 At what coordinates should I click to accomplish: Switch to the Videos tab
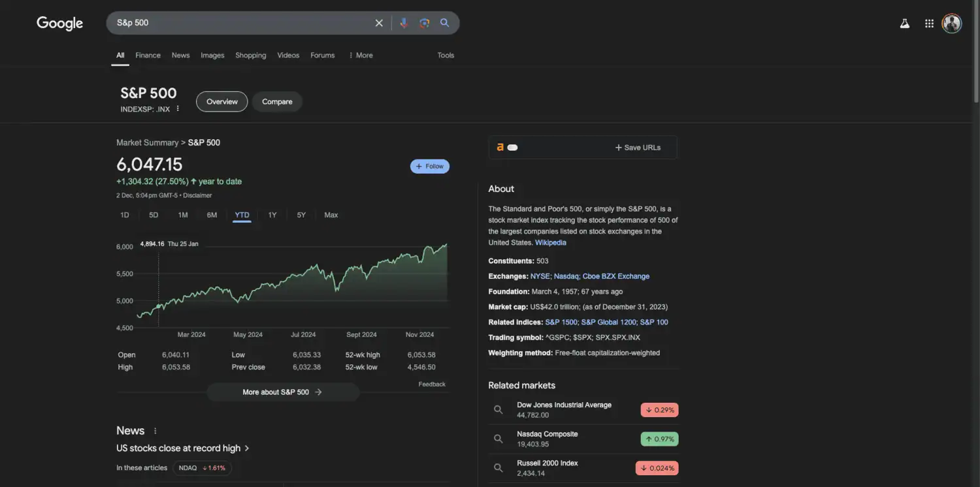pyautogui.click(x=288, y=55)
